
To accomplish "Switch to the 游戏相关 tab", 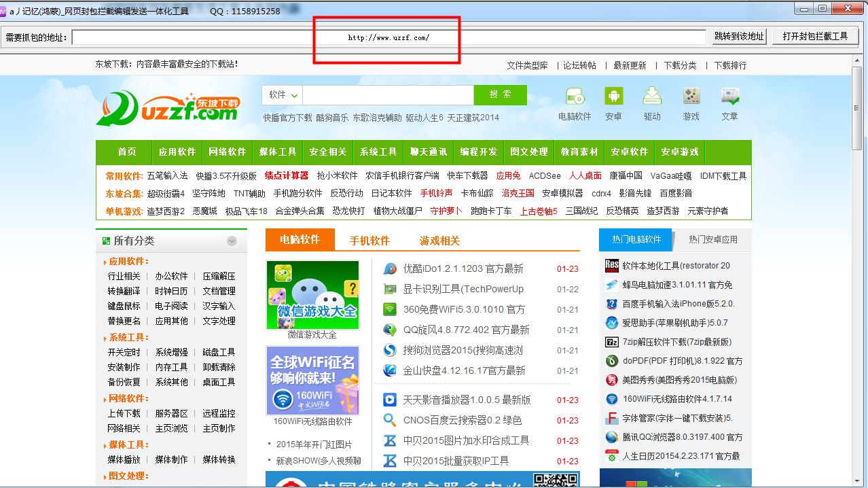I will click(439, 241).
